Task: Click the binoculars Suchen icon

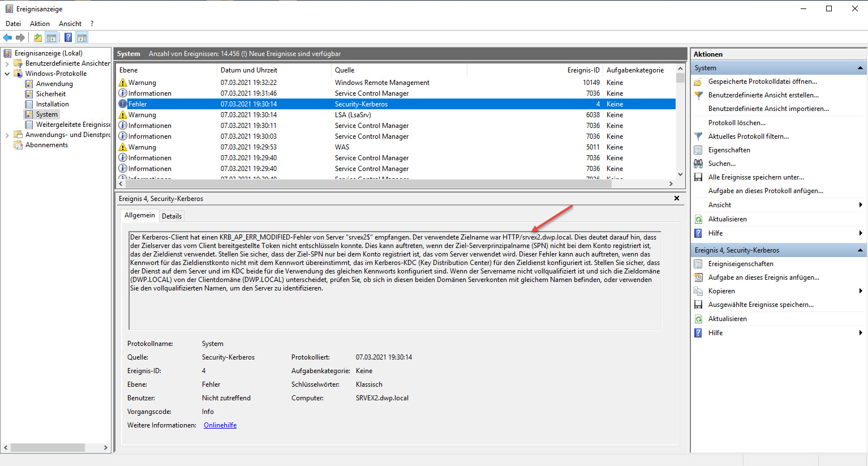Action: click(698, 164)
